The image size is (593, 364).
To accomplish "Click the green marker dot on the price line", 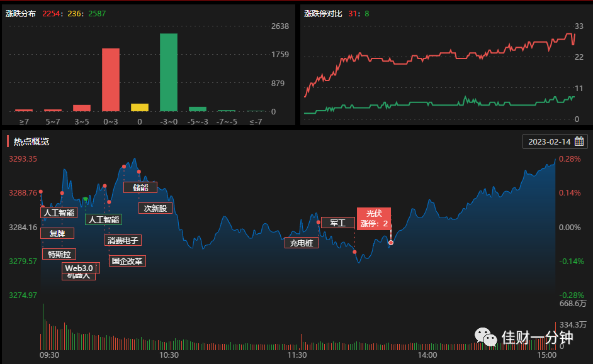I will coord(86,199).
